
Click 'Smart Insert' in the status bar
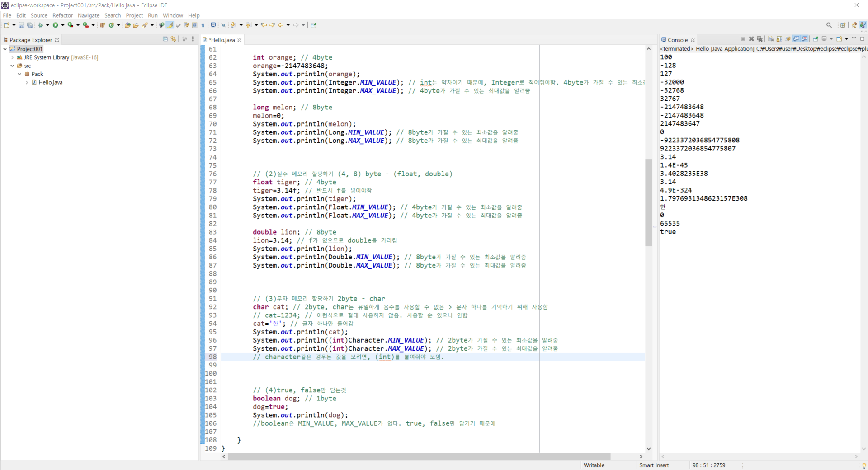point(654,465)
